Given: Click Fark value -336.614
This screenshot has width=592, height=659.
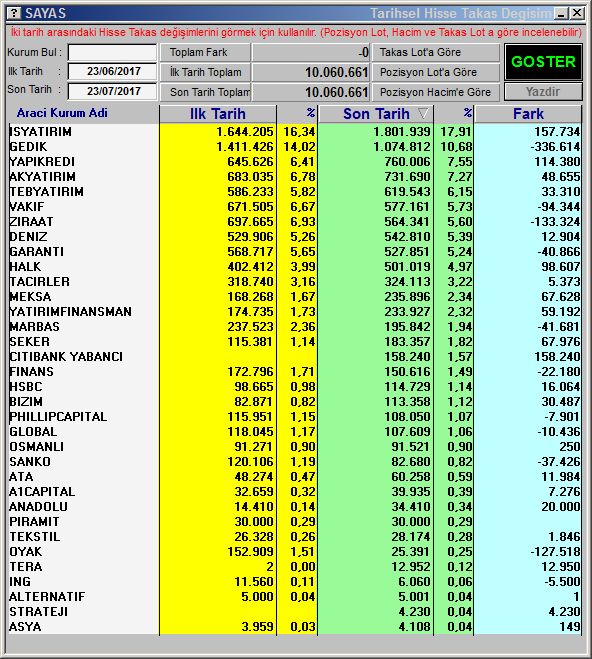Looking at the screenshot, I should (x=555, y=147).
